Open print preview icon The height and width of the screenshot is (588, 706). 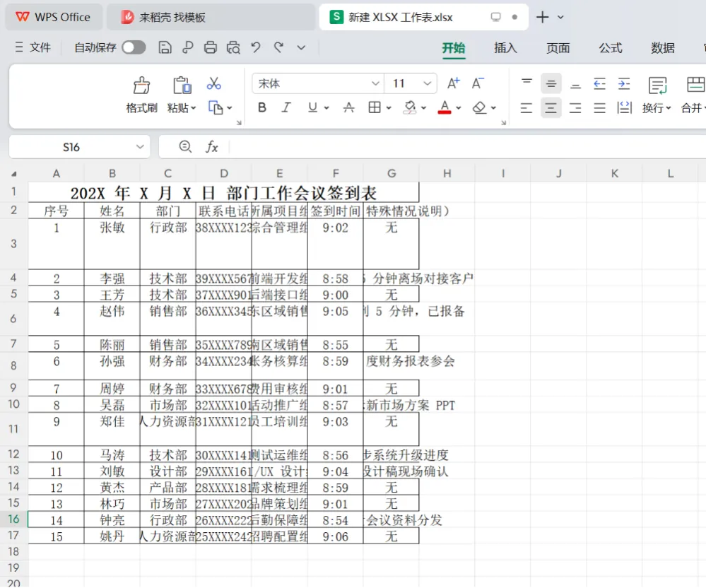tap(233, 47)
